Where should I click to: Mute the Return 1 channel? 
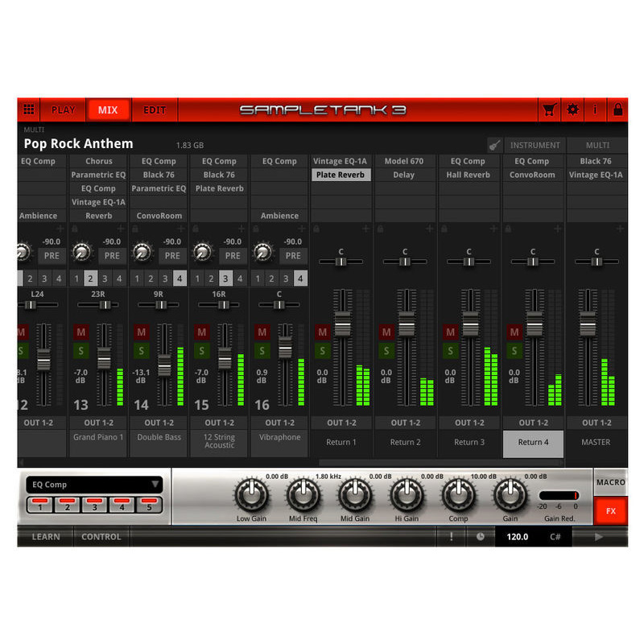[x=323, y=332]
